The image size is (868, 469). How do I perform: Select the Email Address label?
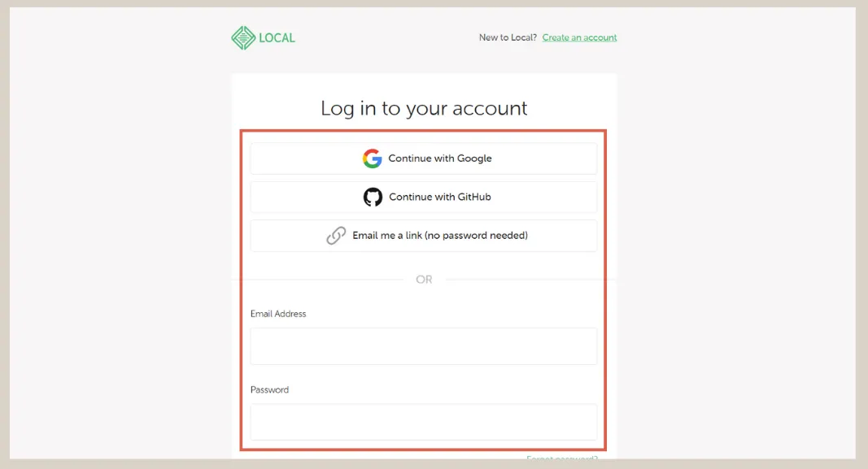(x=277, y=314)
